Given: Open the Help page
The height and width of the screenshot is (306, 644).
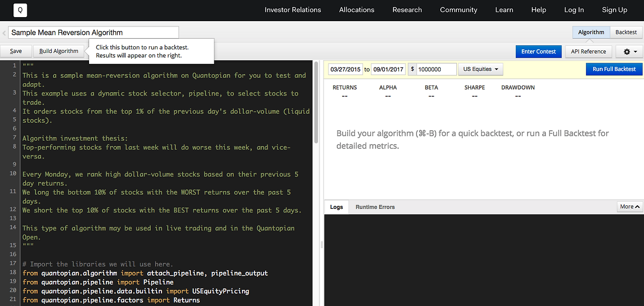Looking at the screenshot, I should pos(538,10).
